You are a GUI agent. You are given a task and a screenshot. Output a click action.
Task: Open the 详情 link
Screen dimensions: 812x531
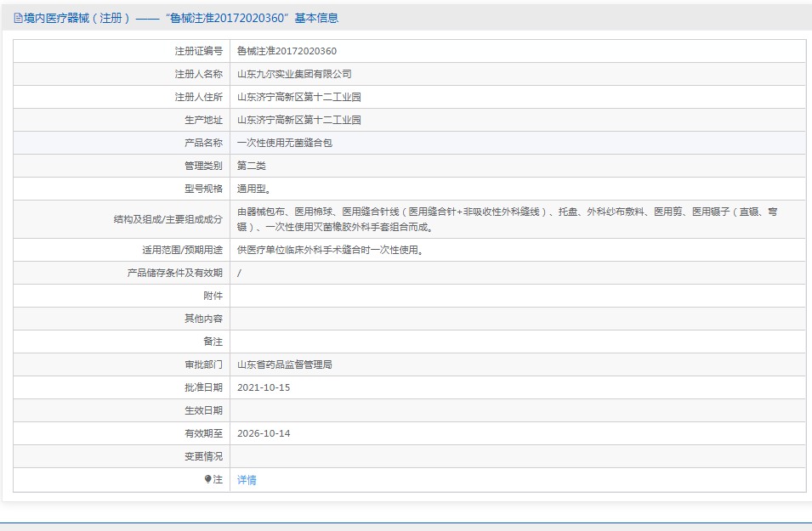[247, 480]
